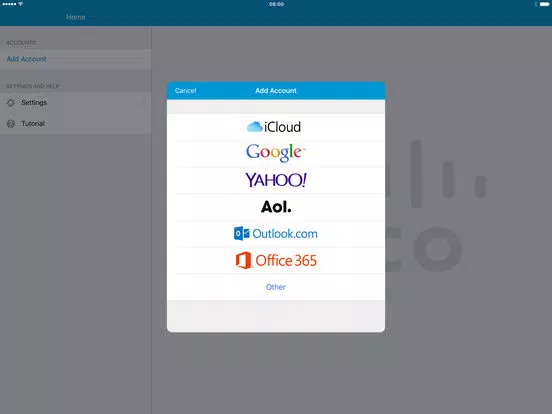Select Google as the account provider
552x414 pixels.
(x=276, y=153)
